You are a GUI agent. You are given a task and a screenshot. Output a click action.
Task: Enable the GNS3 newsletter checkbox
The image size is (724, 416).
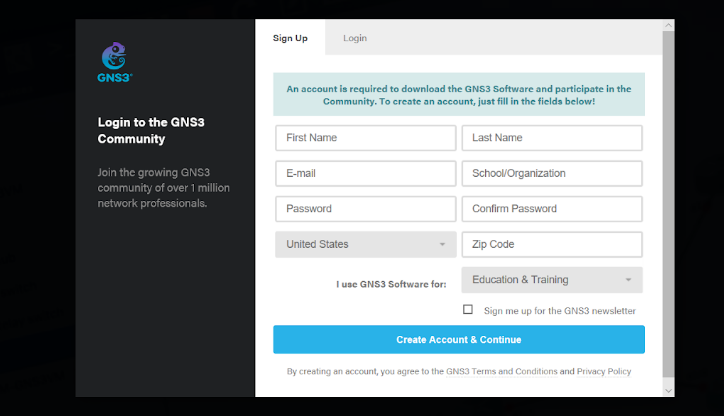pos(468,309)
